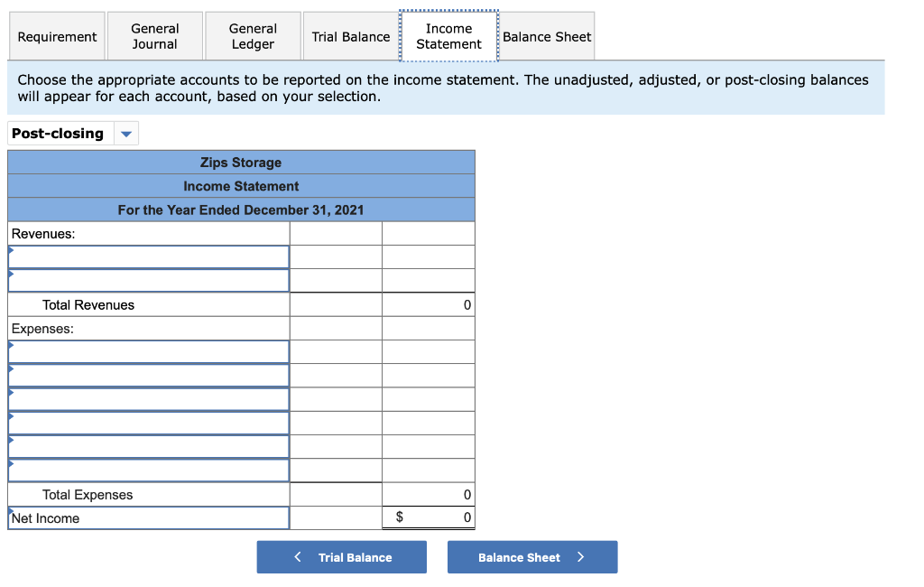Open the first revenue account selector

coord(149,256)
